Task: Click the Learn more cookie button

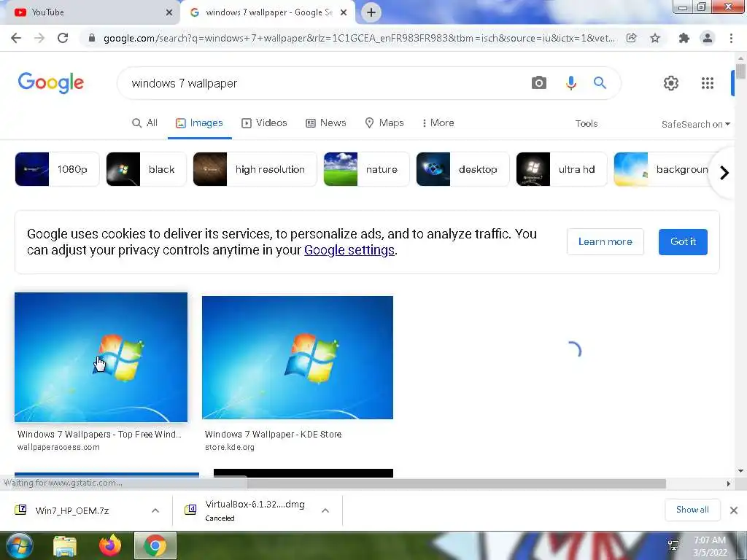Action: point(605,242)
